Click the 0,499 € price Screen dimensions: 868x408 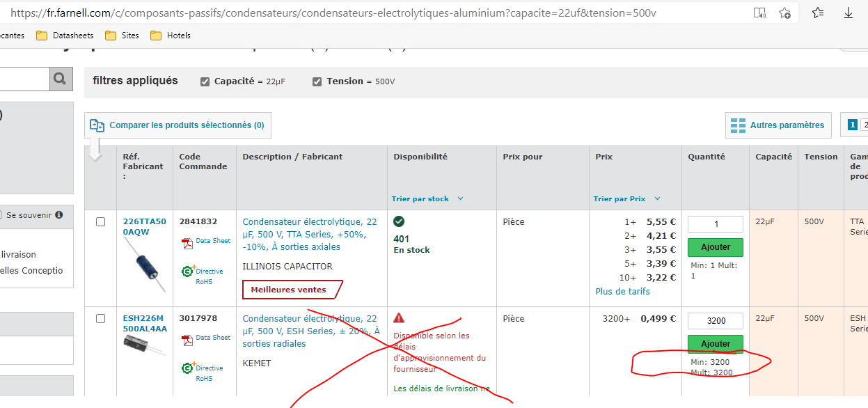click(x=658, y=319)
